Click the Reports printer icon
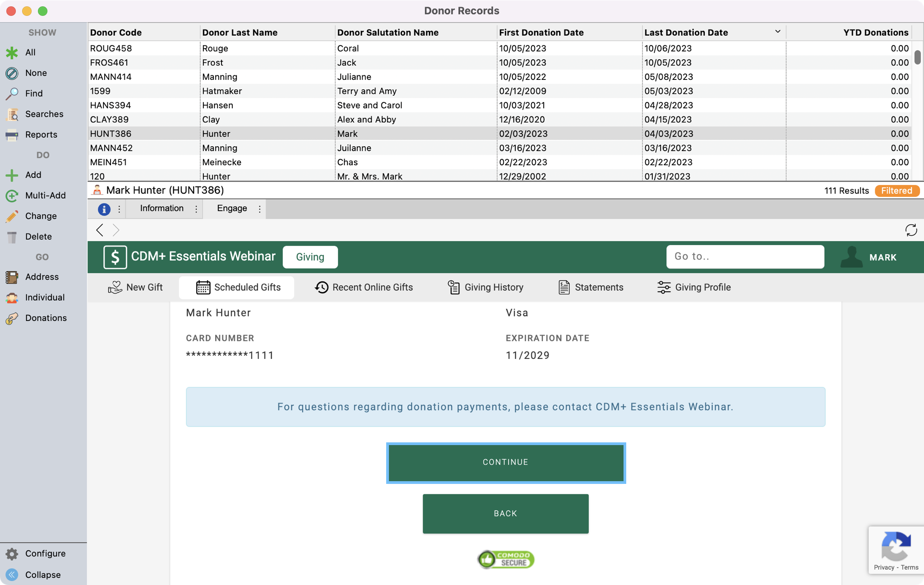Screen dimensions: 924x585 pyautogui.click(x=12, y=135)
